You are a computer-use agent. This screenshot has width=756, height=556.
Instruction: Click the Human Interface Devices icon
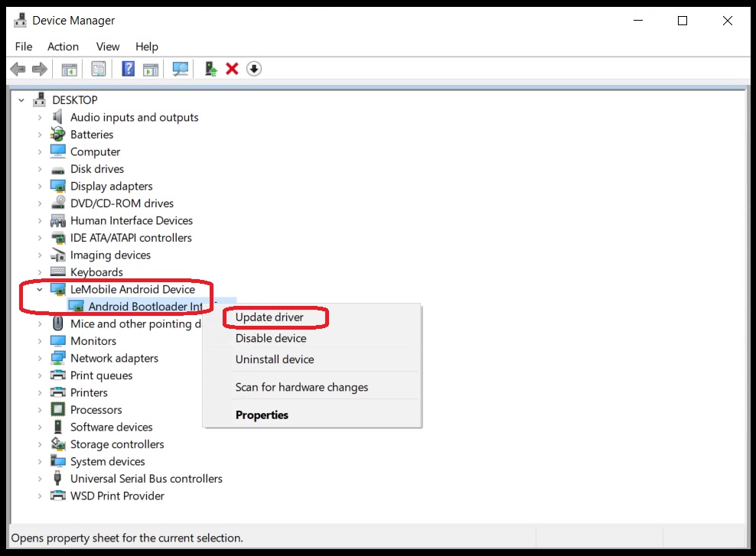(58, 221)
